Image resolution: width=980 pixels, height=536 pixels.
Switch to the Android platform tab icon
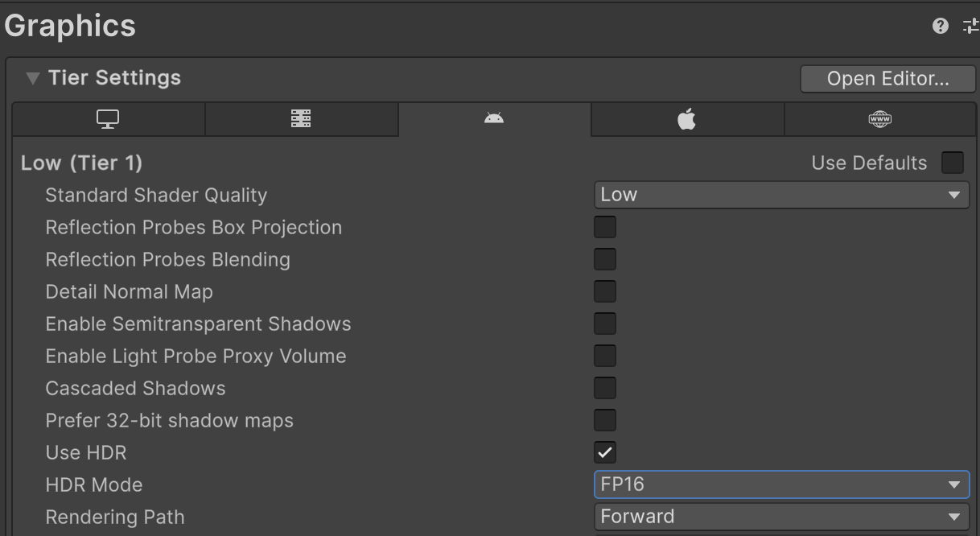point(493,118)
